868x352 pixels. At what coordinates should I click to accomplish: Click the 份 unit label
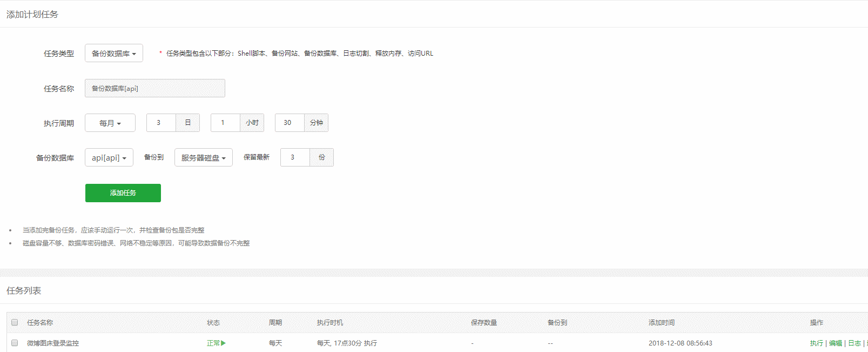[322, 157]
